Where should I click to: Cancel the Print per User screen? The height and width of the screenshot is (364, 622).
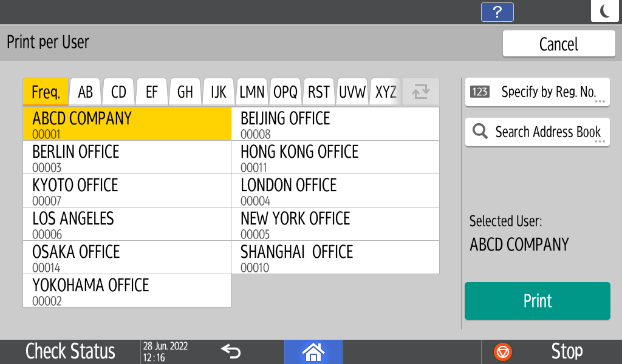[558, 44]
